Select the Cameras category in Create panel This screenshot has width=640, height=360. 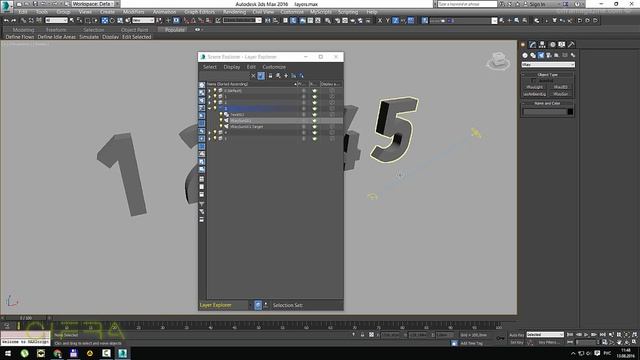tap(549, 55)
